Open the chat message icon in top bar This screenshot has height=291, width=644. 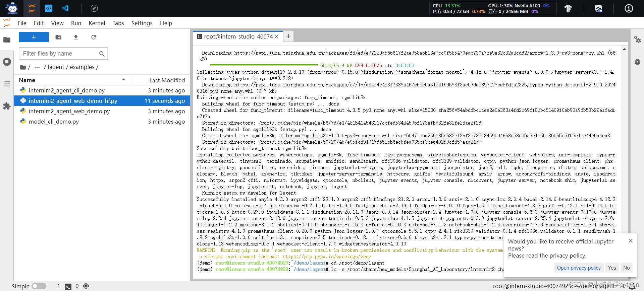[x=598, y=8]
